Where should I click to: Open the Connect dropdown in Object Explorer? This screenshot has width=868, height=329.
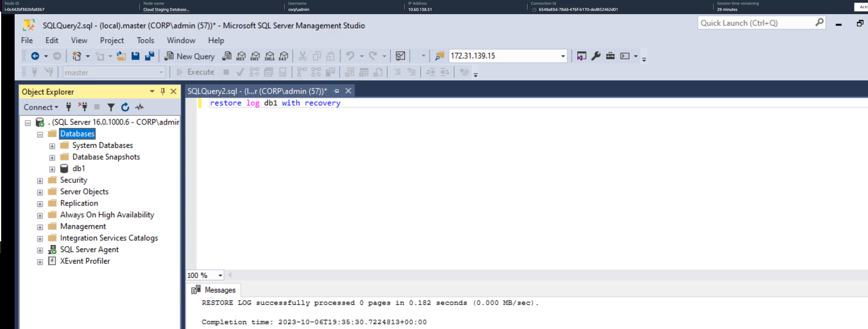coord(41,107)
